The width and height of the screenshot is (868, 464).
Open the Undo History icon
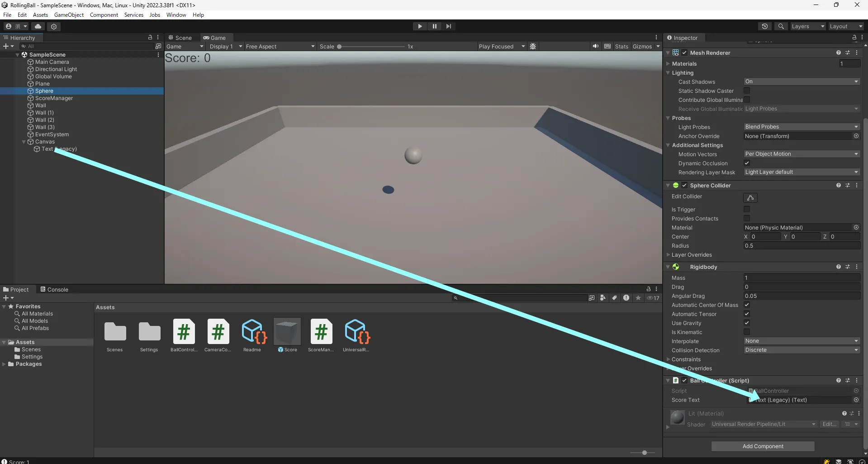tap(764, 26)
